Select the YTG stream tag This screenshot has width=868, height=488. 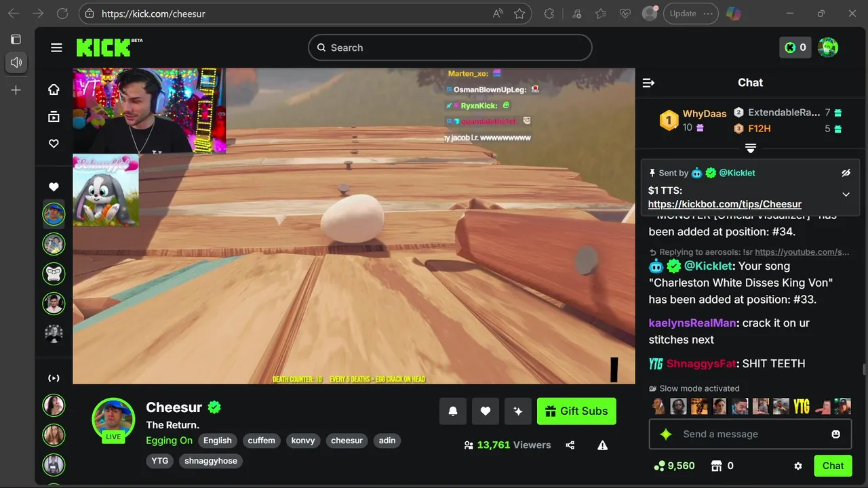tap(160, 461)
